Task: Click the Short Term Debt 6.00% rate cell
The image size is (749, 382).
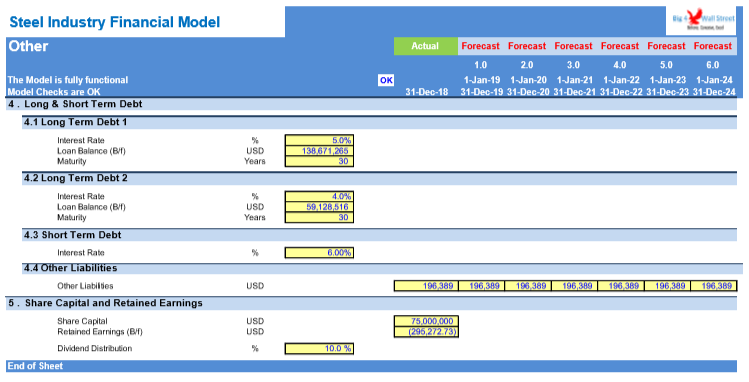Action: point(319,253)
